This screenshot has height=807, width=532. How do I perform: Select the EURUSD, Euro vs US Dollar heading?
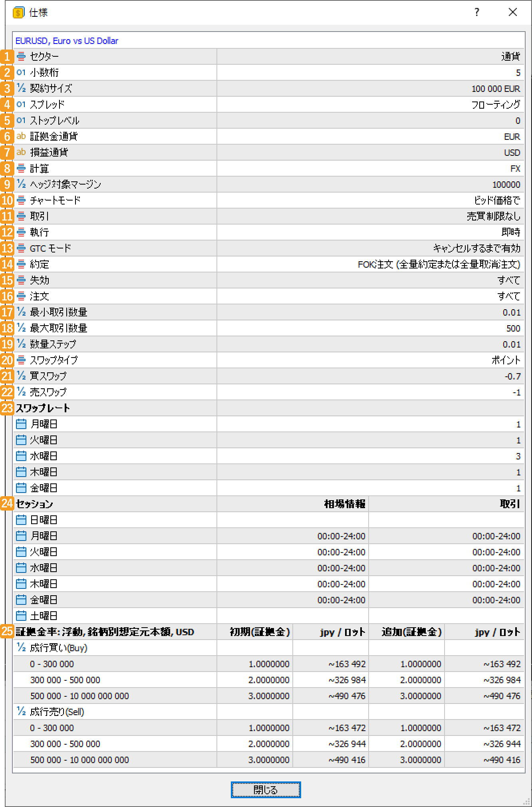click(67, 41)
